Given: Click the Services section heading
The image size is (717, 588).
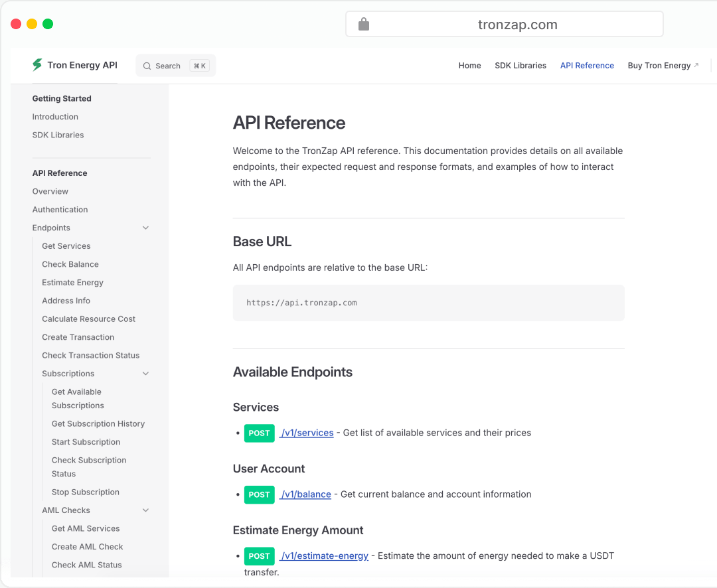Looking at the screenshot, I should (256, 407).
